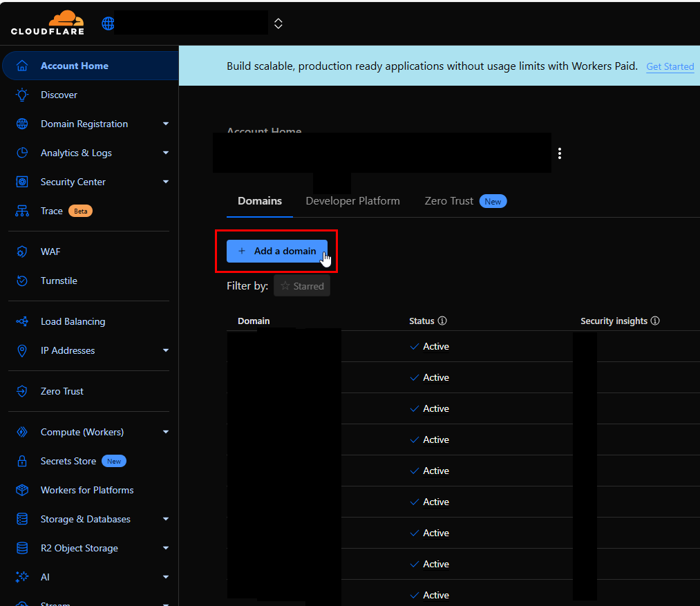Viewport: 700px width, 606px height.
Task: Expand the R2 Object Storage menu arrow
Action: [166, 548]
